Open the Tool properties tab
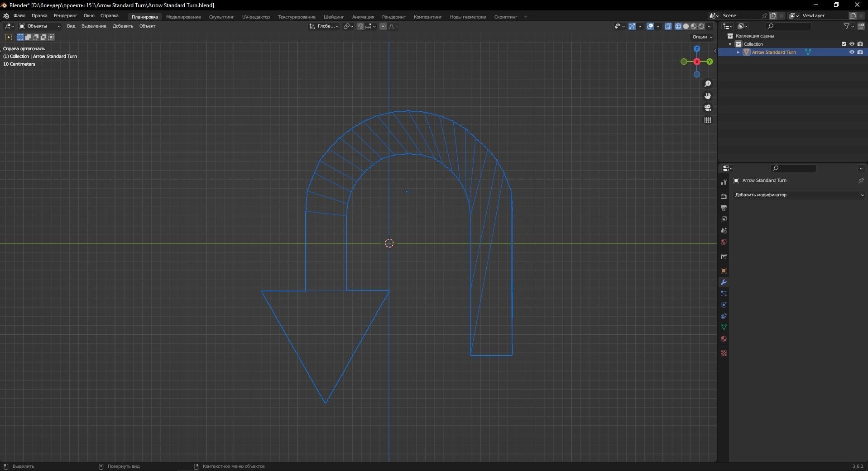The image size is (868, 471). click(x=724, y=182)
